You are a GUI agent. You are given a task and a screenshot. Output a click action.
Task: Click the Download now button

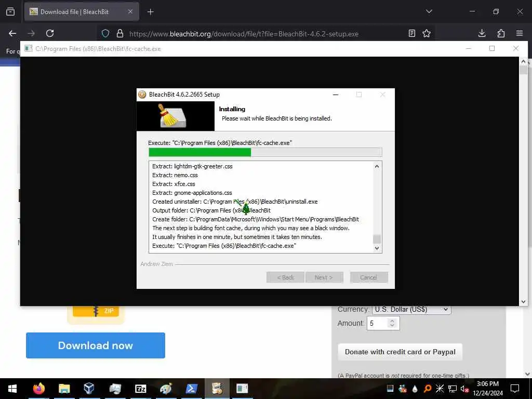96,345
